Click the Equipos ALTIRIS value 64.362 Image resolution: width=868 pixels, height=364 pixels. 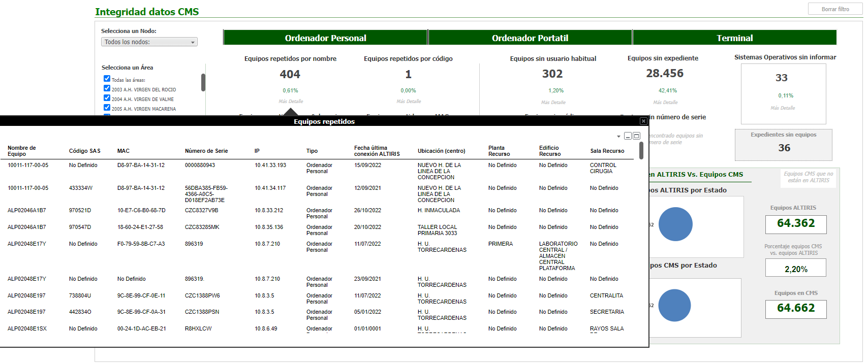[x=796, y=223]
